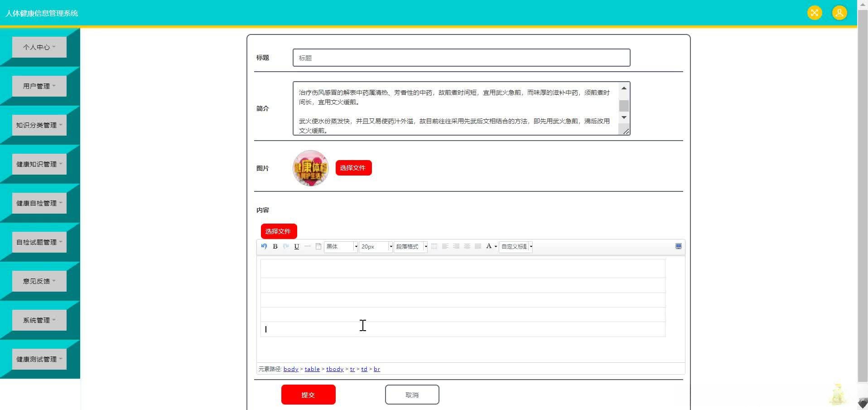This screenshot has height=410, width=868.
Task: Click the undo icon in the editor toolbar
Action: [x=264, y=246]
